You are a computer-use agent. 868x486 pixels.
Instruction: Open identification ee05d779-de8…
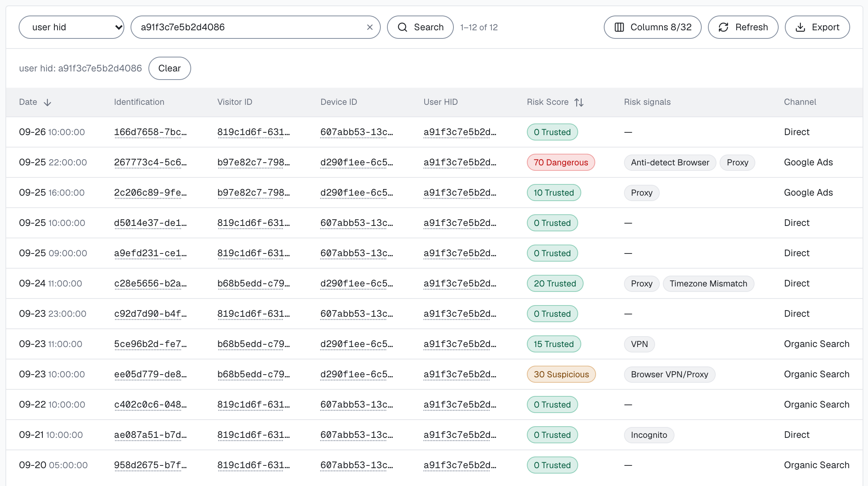coord(150,374)
